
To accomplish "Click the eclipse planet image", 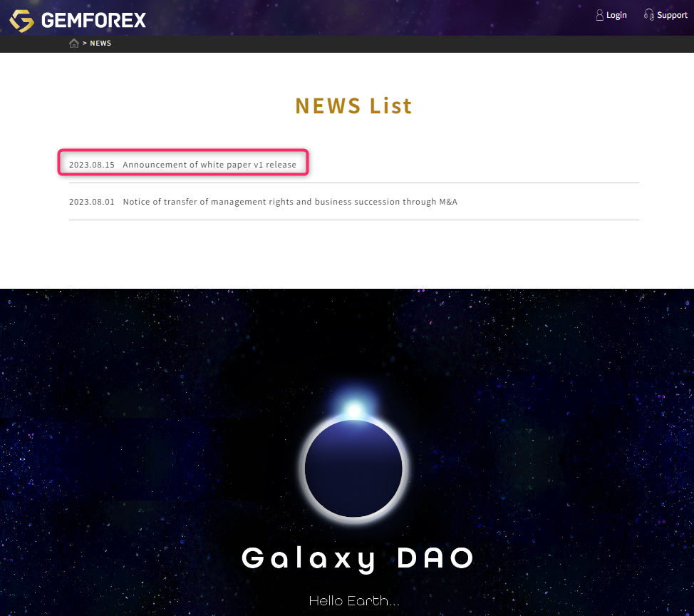I will click(x=353, y=468).
